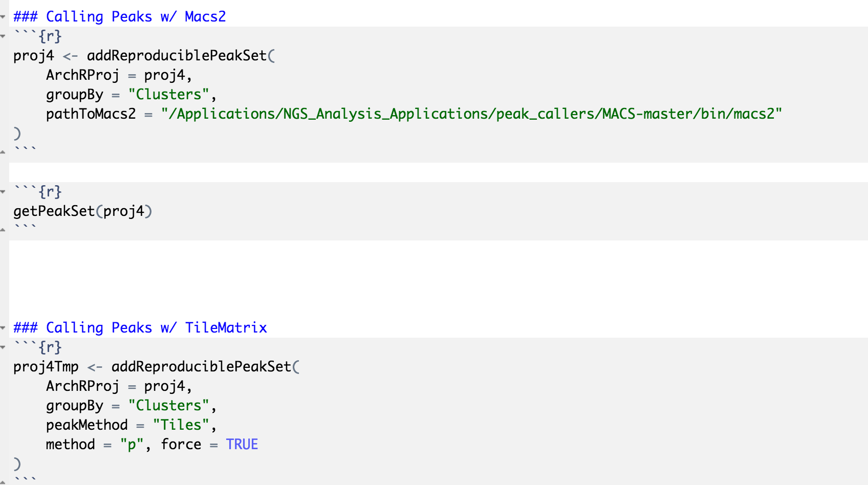Click fold arrow at end of getPeakSet chunk
Image resolution: width=868 pixels, height=485 pixels.
click(x=3, y=230)
